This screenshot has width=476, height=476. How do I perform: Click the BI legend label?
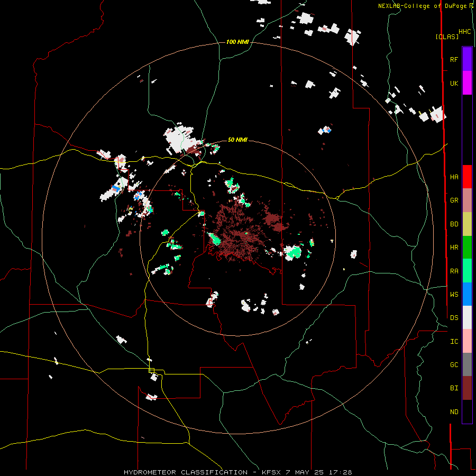pos(454,388)
